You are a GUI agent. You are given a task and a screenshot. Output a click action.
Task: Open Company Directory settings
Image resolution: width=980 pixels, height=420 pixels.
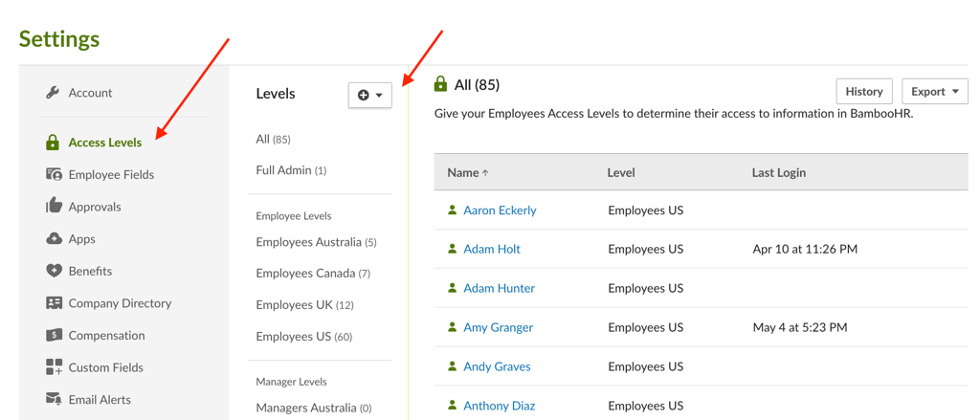[x=120, y=303]
